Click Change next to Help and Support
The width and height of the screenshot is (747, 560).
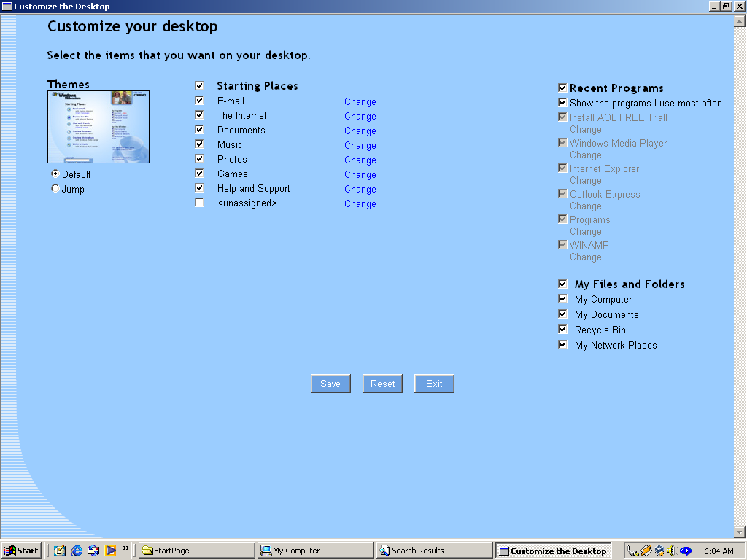point(360,189)
